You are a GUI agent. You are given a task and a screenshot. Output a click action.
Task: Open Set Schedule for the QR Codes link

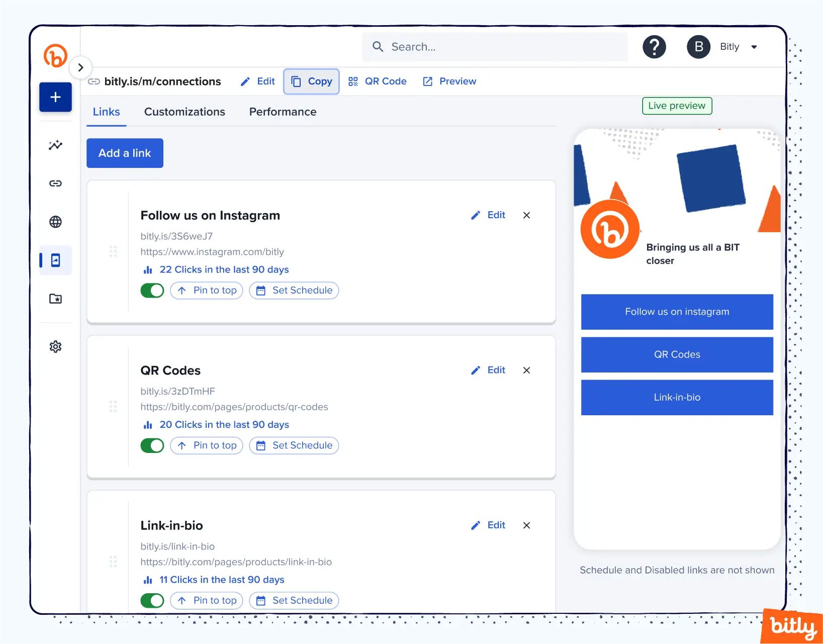point(294,445)
